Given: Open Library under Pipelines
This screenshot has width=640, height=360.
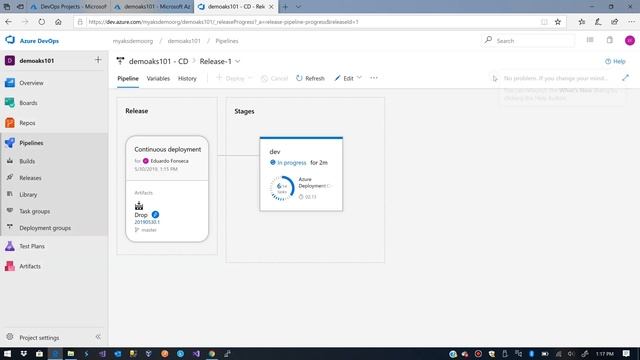Looking at the screenshot, I should tap(28, 195).
